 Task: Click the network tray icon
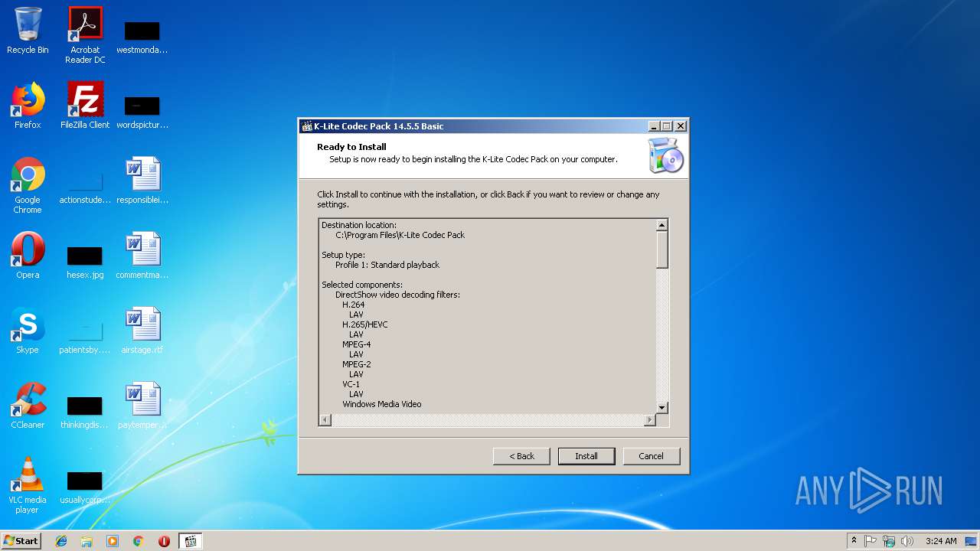[x=889, y=541]
